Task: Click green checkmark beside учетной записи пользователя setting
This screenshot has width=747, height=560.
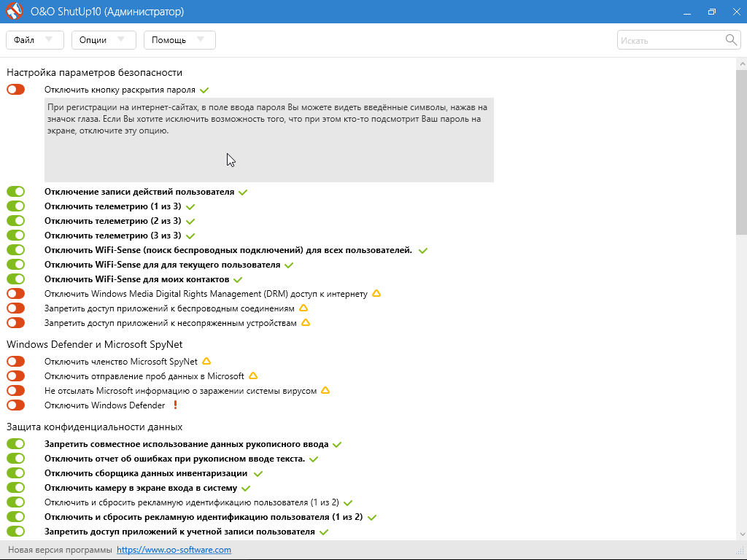Action: (x=324, y=532)
